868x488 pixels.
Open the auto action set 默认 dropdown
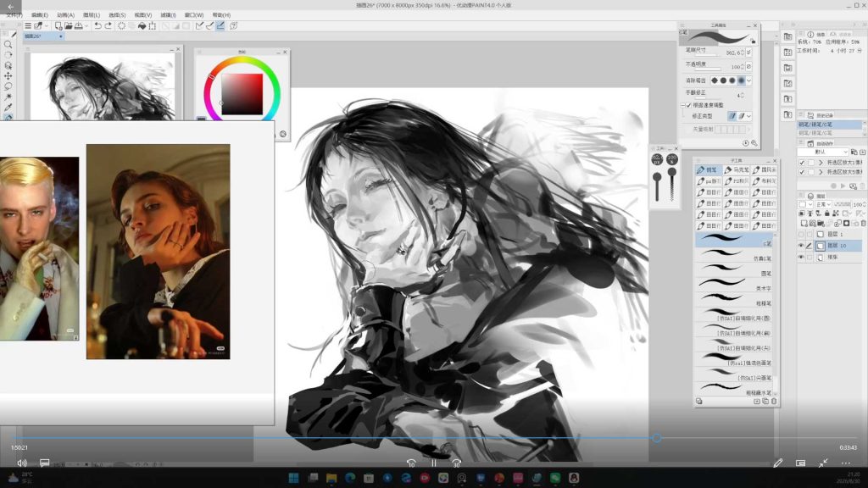[x=823, y=152]
